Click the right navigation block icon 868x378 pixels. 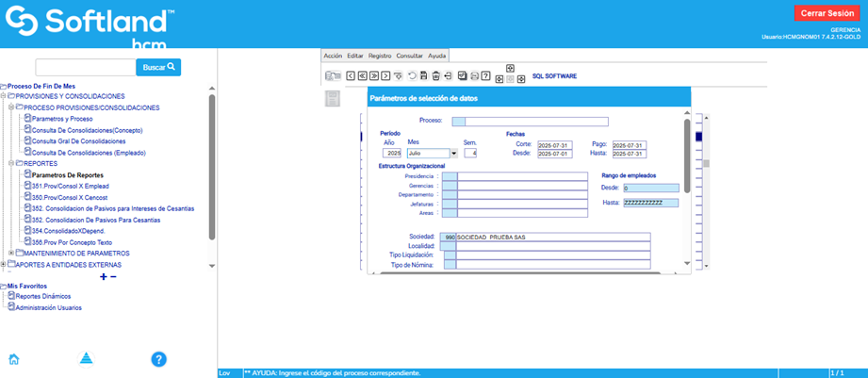coord(521,80)
